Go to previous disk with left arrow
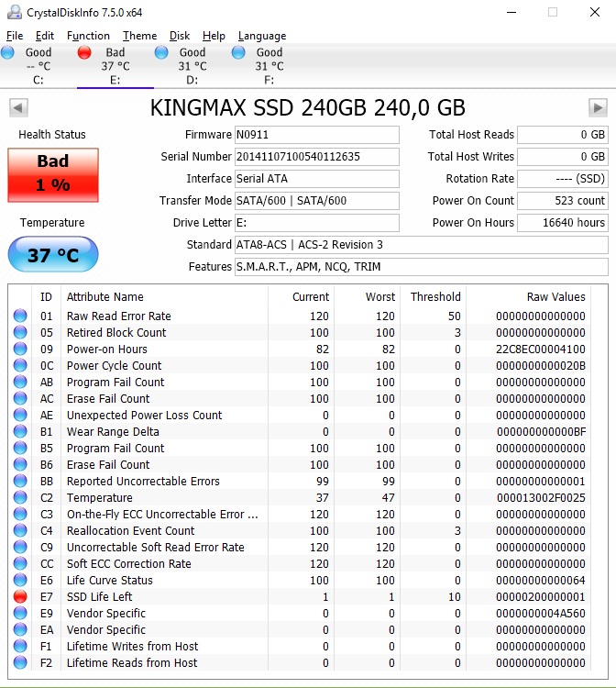 (18, 107)
